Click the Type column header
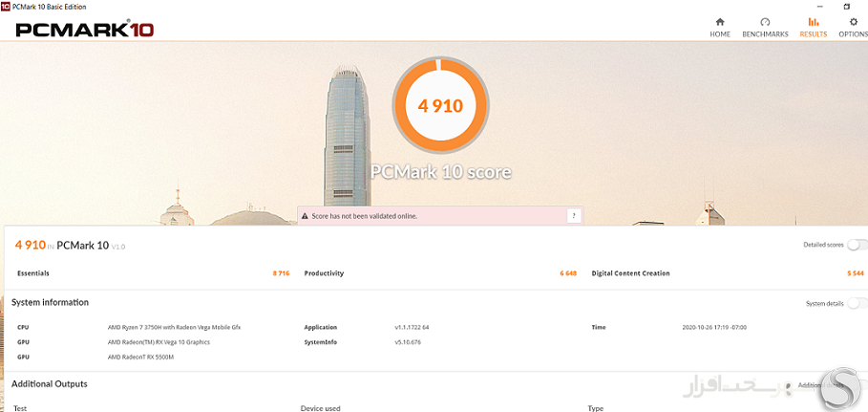Screen dimensions: 868x412 click(x=596, y=409)
